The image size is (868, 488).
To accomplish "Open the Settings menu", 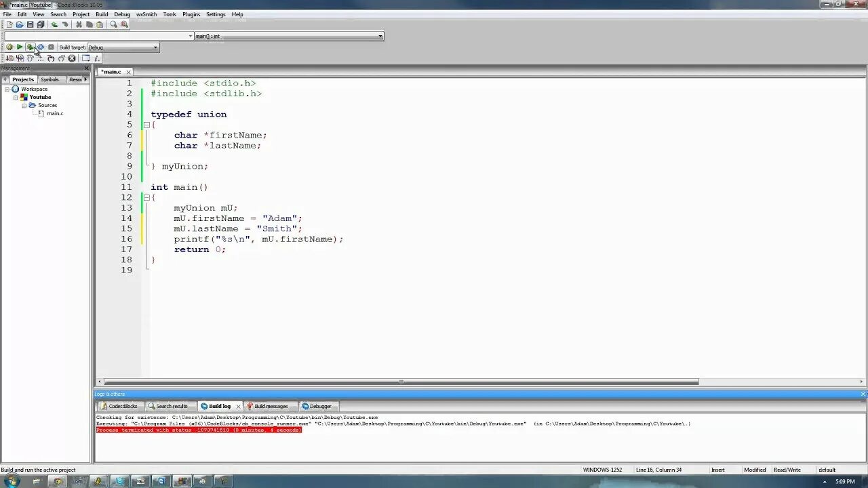I will point(216,14).
